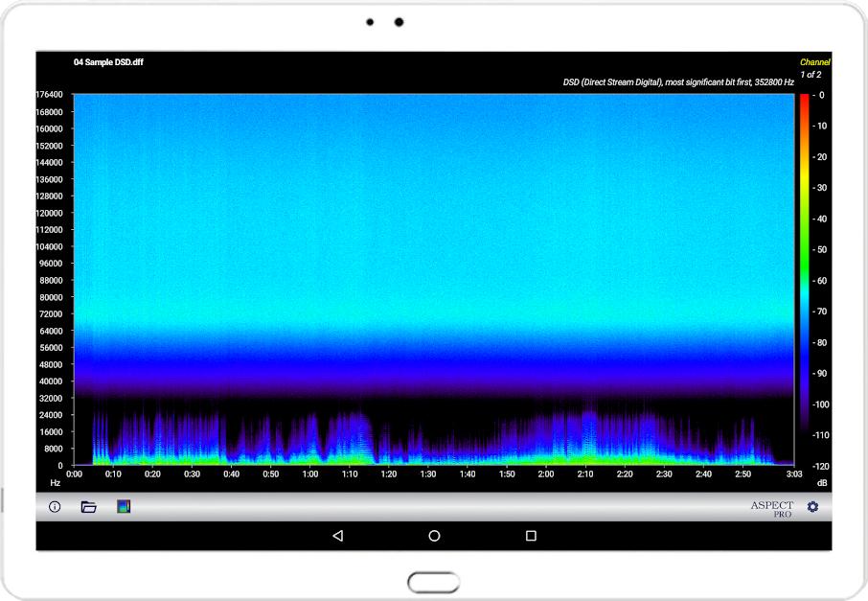
Task: Click the -120 dB scale label
Action: tap(820, 467)
